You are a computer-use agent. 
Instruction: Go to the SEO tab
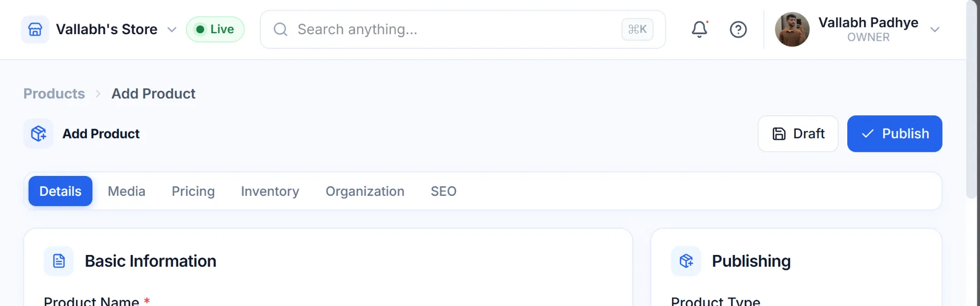[x=444, y=191]
